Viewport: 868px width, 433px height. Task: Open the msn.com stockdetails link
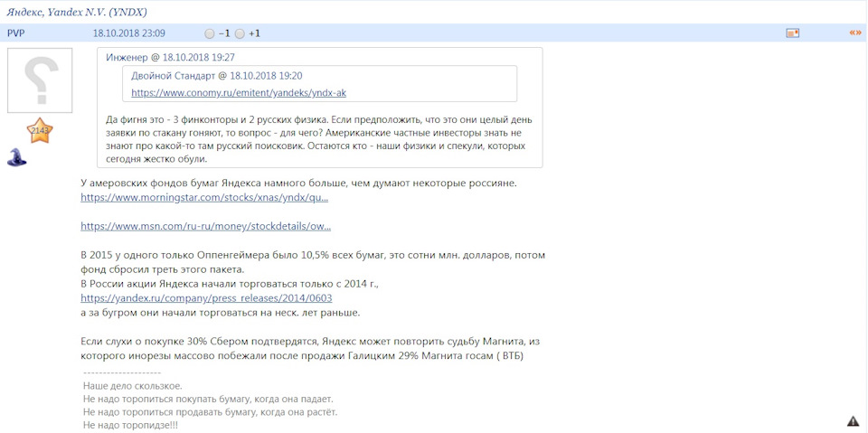(x=206, y=227)
